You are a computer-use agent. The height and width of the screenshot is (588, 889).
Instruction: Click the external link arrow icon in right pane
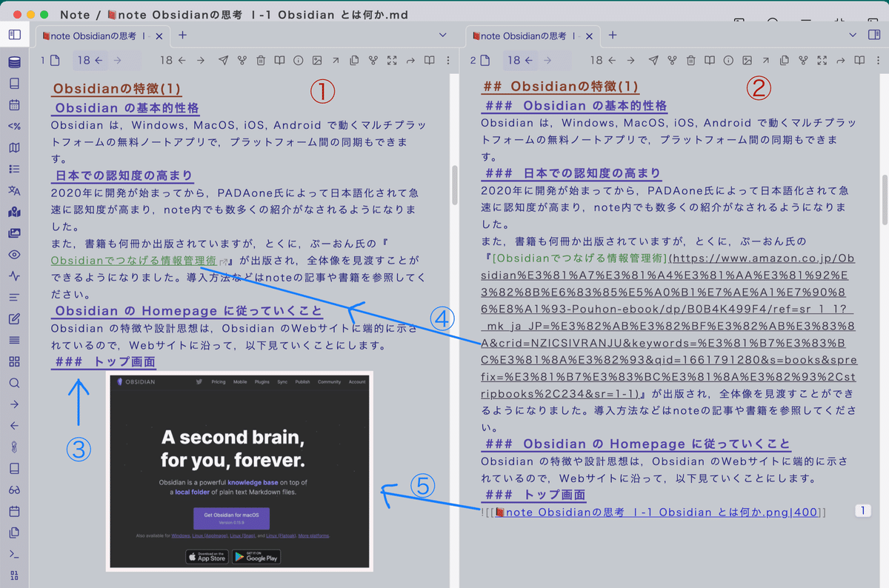click(x=767, y=61)
